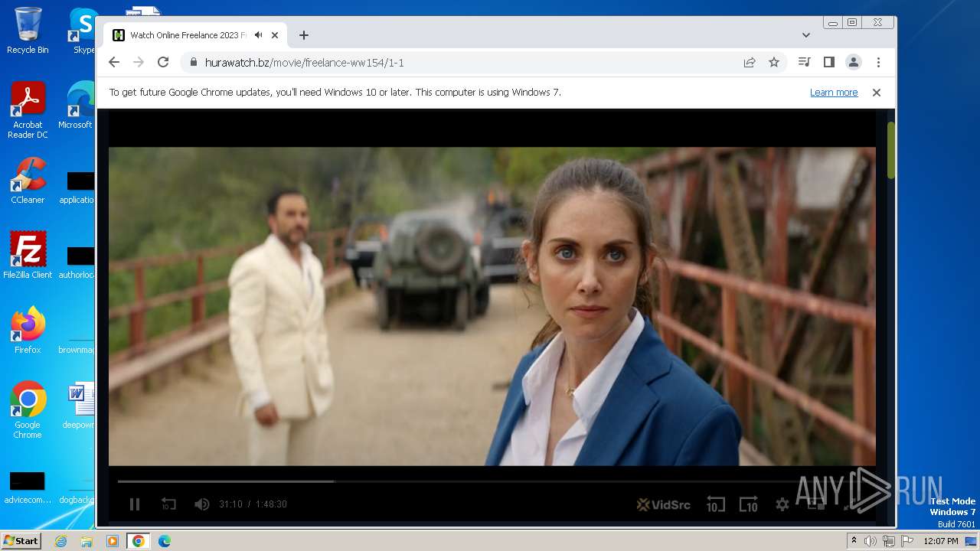
Task: Skip back 10 seconds near VidSrc logo
Action: point(715,504)
